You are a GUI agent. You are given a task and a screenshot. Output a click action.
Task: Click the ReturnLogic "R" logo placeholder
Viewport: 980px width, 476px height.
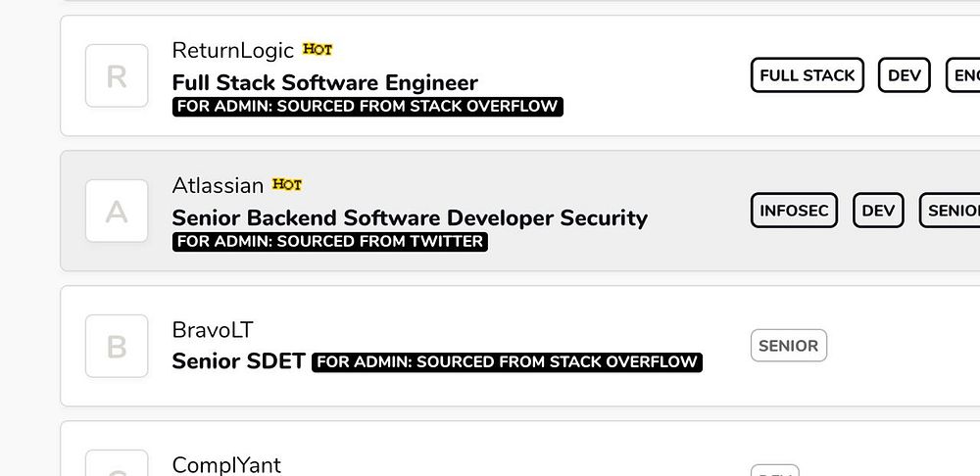tap(117, 75)
